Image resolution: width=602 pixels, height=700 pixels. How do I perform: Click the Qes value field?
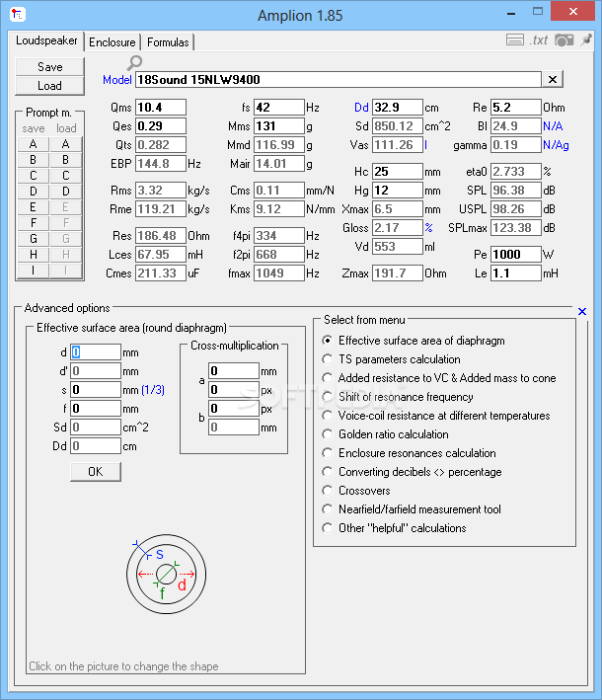point(161,126)
